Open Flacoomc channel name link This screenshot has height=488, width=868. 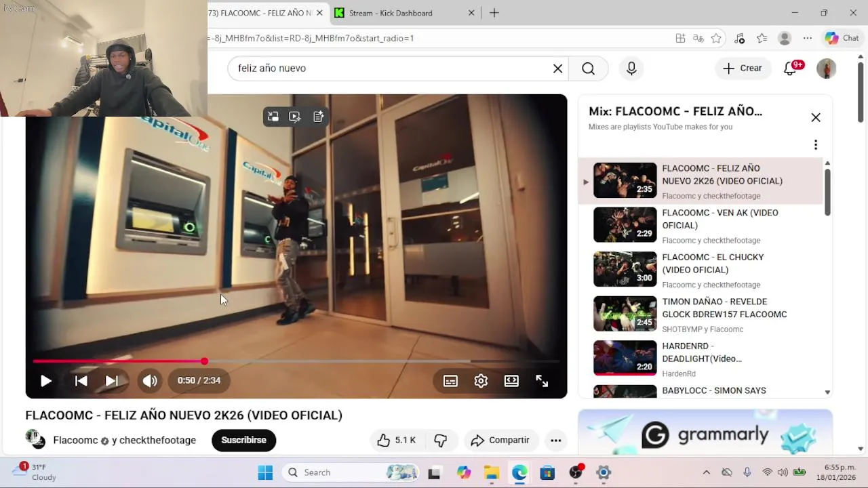pyautogui.click(x=75, y=441)
